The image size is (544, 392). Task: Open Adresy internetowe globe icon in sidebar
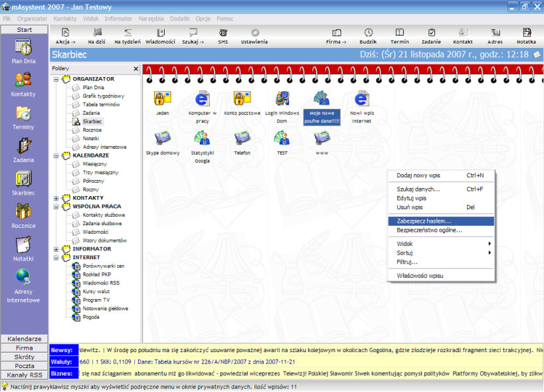coord(23,278)
